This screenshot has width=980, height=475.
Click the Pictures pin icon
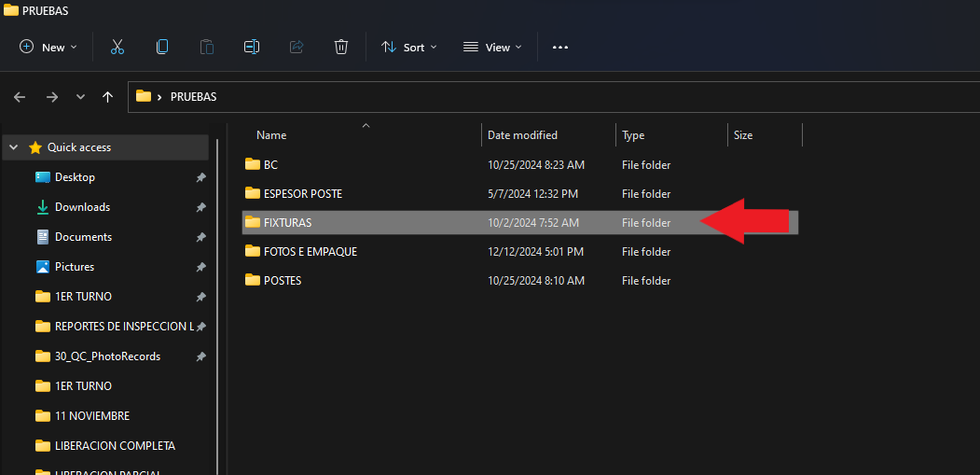200,267
